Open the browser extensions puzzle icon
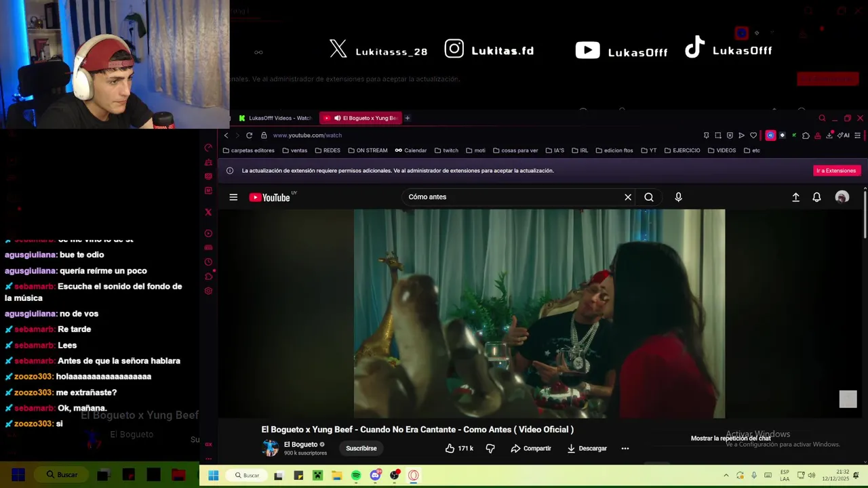 tap(806, 136)
